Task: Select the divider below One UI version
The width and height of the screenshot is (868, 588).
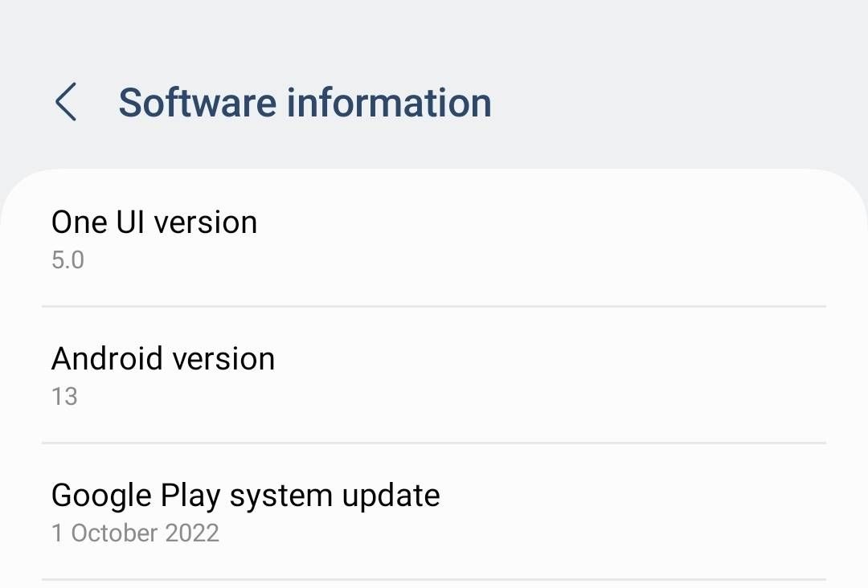Action: 434,305
